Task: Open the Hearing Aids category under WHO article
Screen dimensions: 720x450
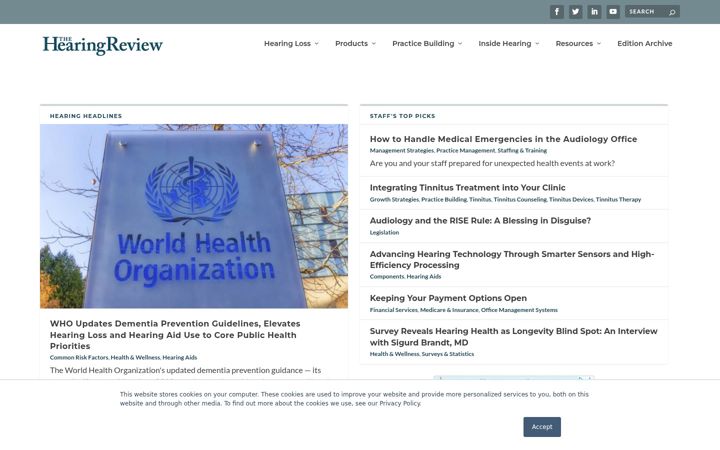Action: pyautogui.click(x=180, y=357)
